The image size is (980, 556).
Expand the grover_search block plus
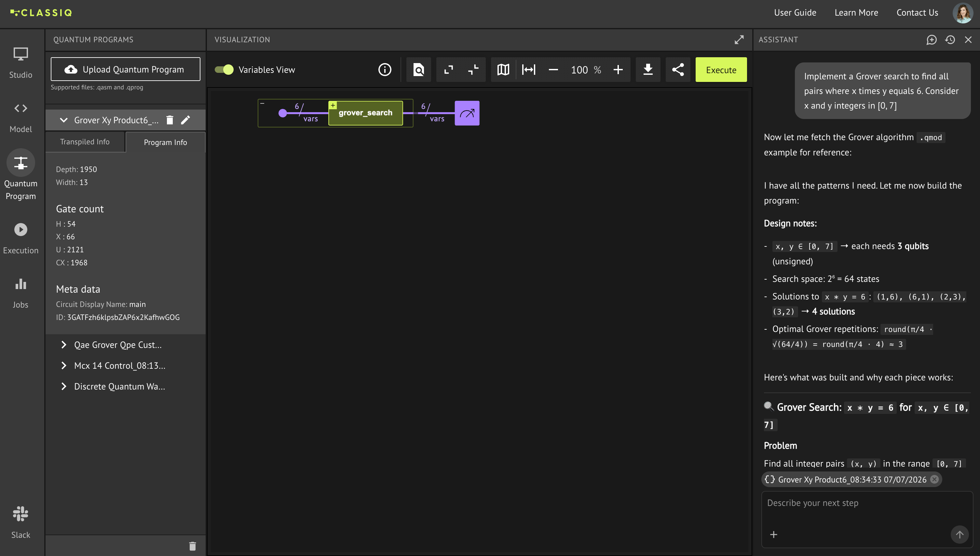333,105
